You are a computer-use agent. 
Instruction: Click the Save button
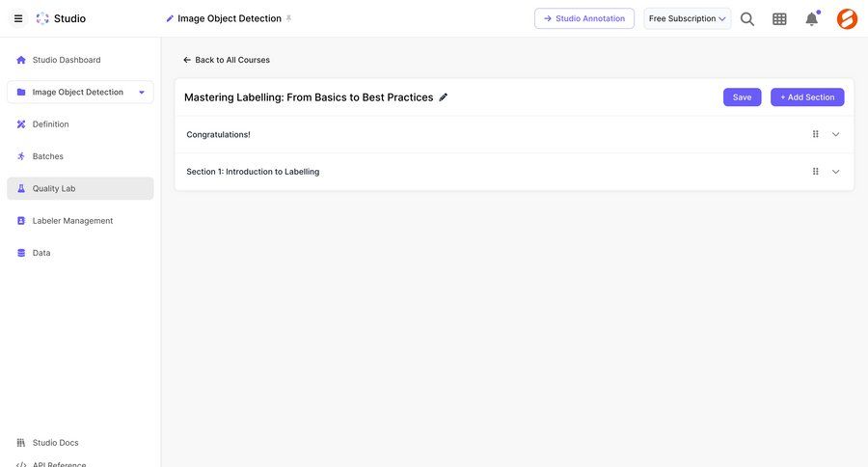(x=742, y=97)
